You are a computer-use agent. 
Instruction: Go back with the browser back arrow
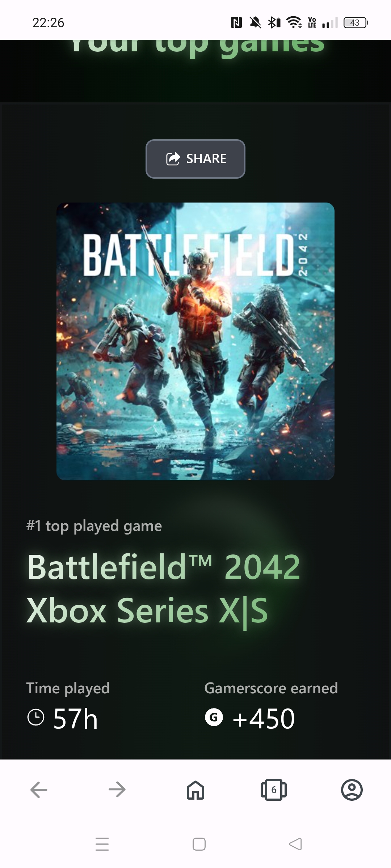(39, 790)
